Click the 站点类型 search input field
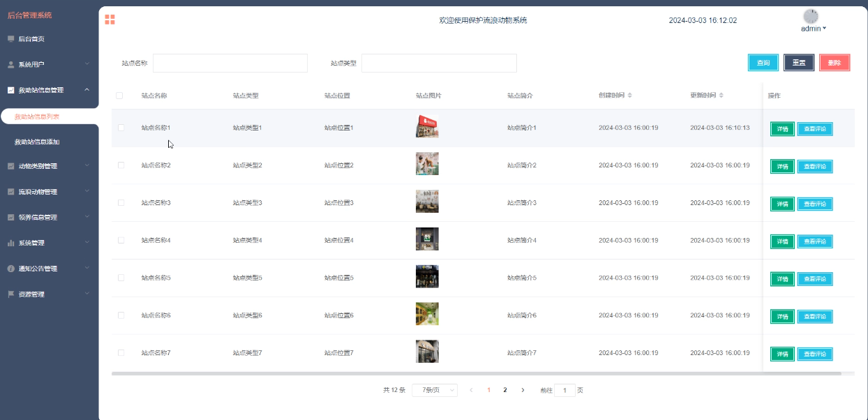 point(439,63)
